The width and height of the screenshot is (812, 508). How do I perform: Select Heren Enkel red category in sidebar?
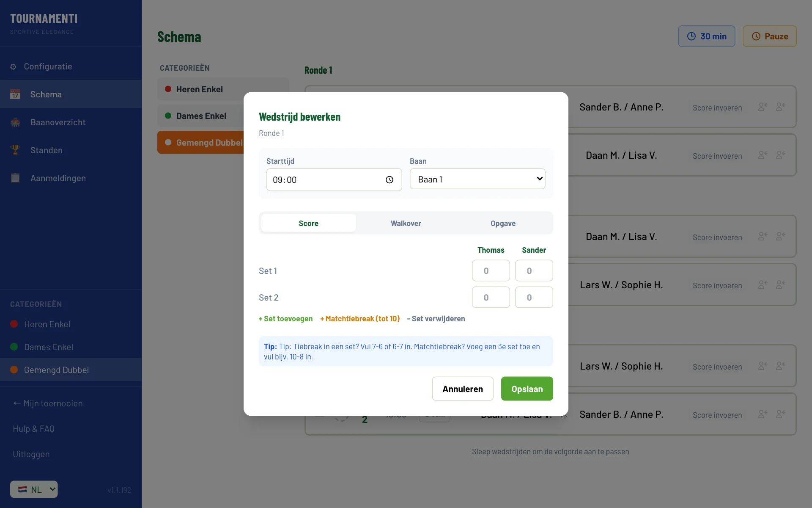71,324
